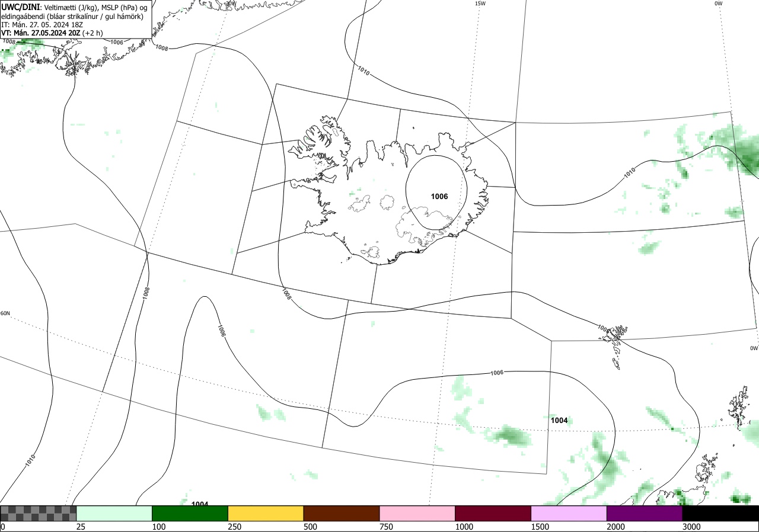Click the "15W" longitude label
This screenshot has height=532, width=759.
tap(480, 4)
